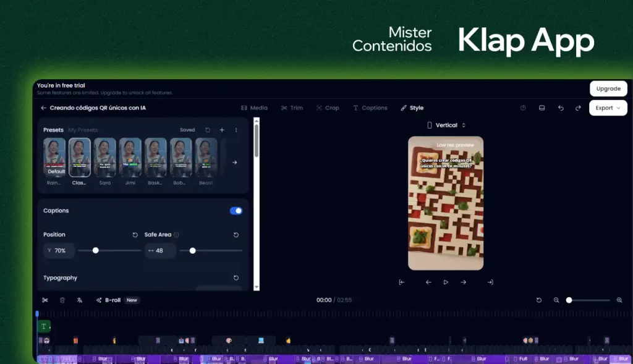Delete selection using the trash icon
The width and height of the screenshot is (633, 364).
tap(62, 300)
